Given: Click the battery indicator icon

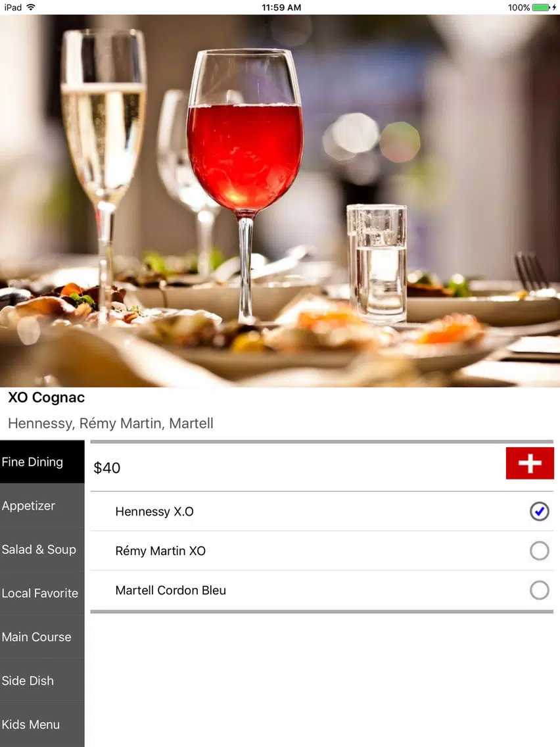Looking at the screenshot, I should [541, 7].
